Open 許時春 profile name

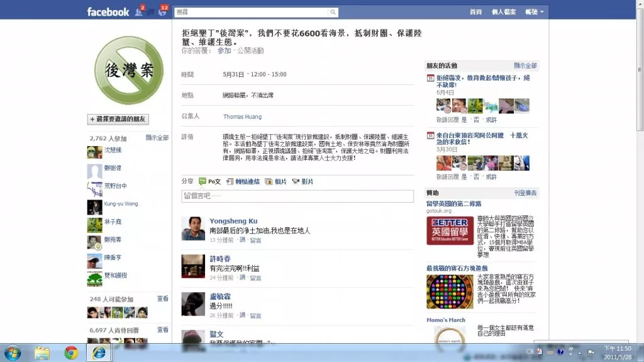pos(220,259)
